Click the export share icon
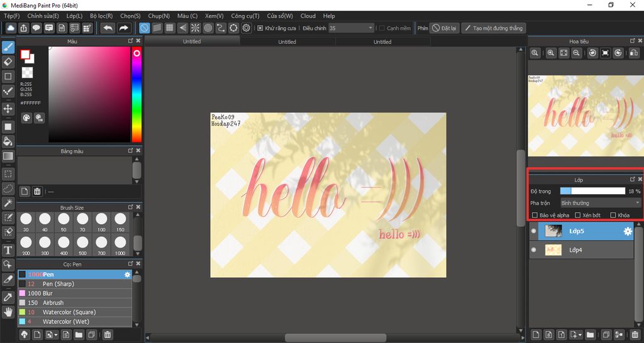 pyautogui.click(x=23, y=28)
